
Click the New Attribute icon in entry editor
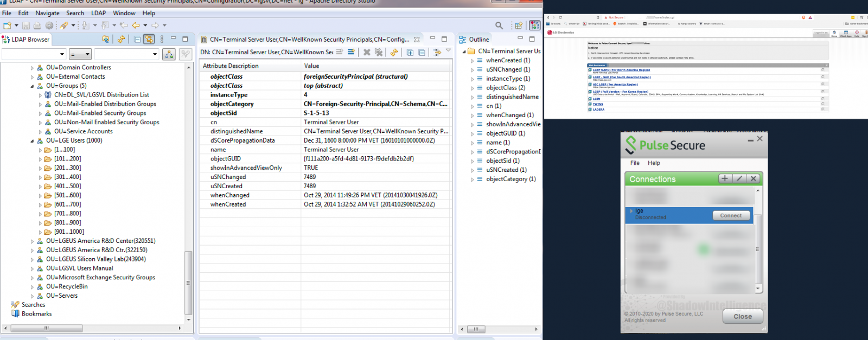[339, 52]
